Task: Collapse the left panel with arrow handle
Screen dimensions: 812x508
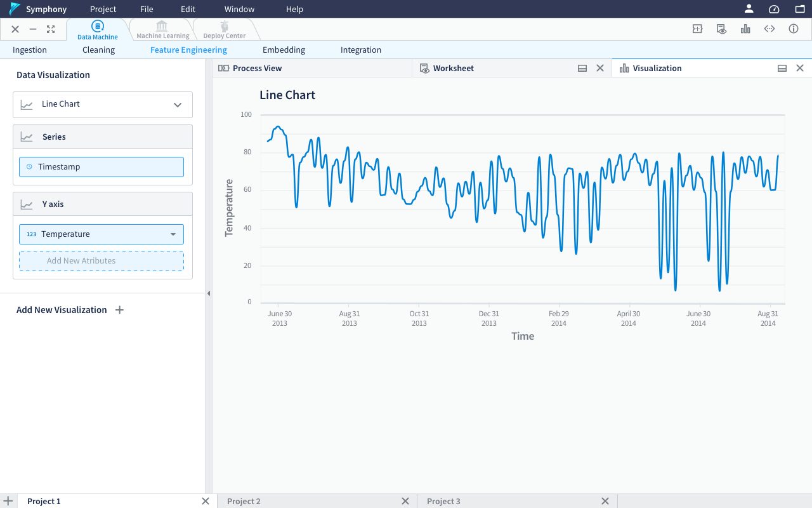Action: (x=209, y=293)
